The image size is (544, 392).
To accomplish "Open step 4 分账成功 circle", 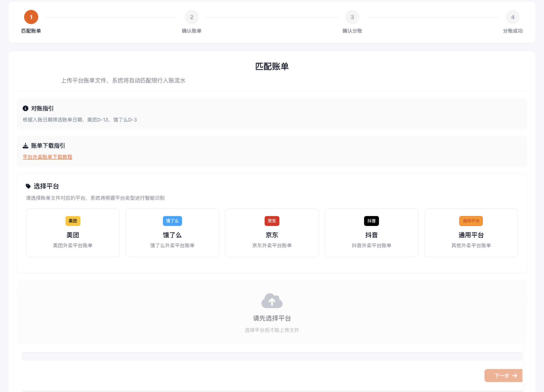I will click(513, 17).
